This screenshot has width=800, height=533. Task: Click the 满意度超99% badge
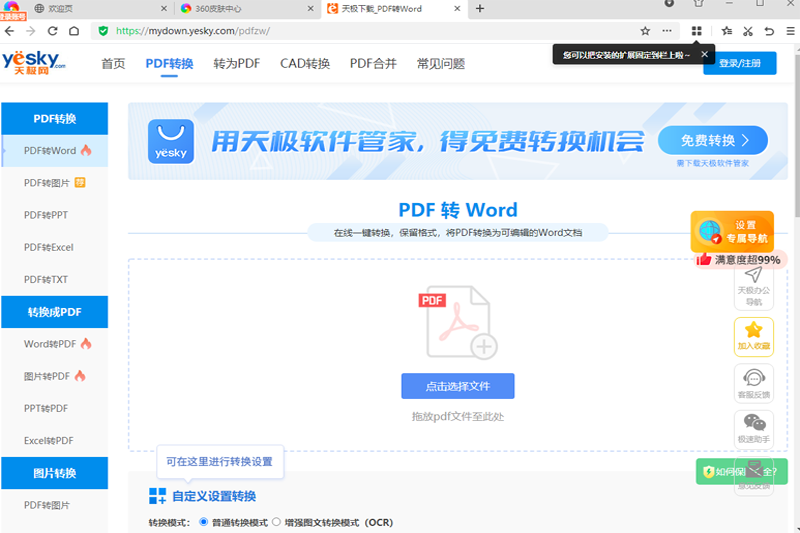click(738, 260)
